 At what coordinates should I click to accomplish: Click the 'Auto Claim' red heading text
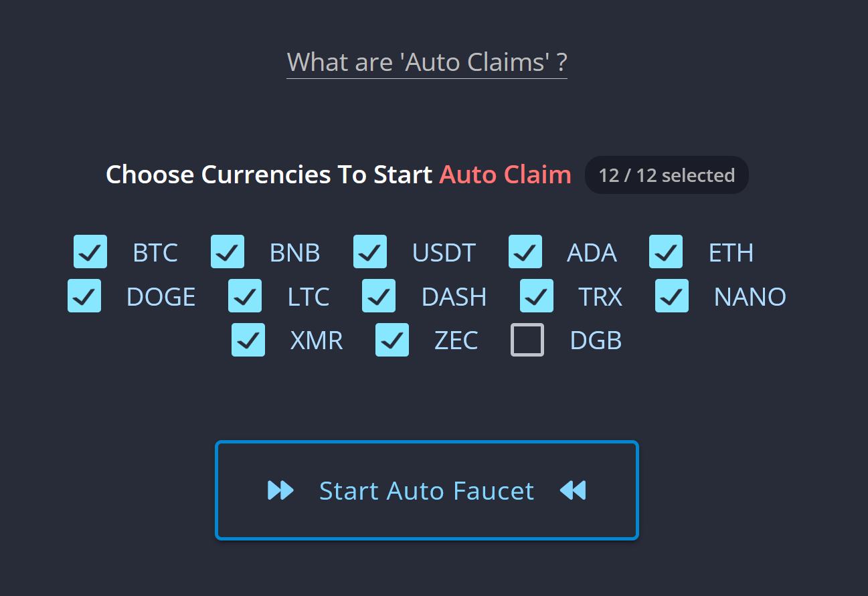[505, 174]
